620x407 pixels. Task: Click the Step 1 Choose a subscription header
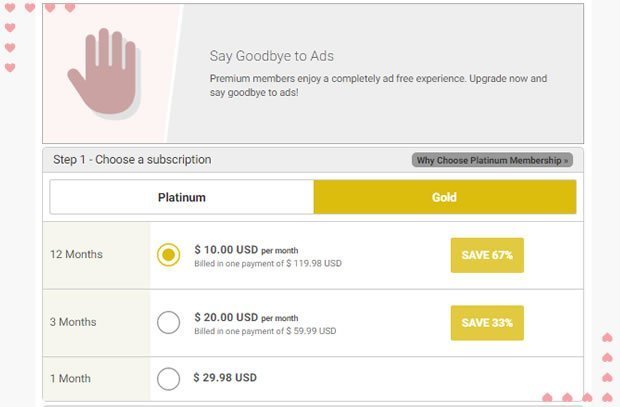132,160
